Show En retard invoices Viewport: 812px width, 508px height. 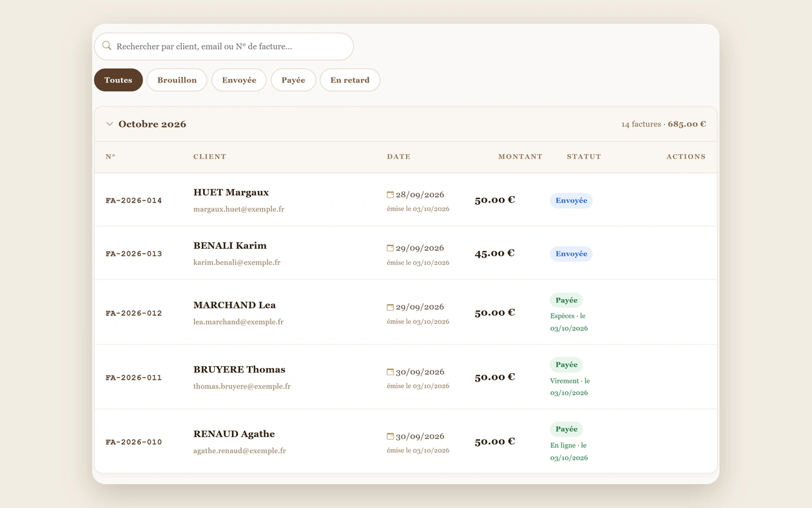click(x=350, y=80)
